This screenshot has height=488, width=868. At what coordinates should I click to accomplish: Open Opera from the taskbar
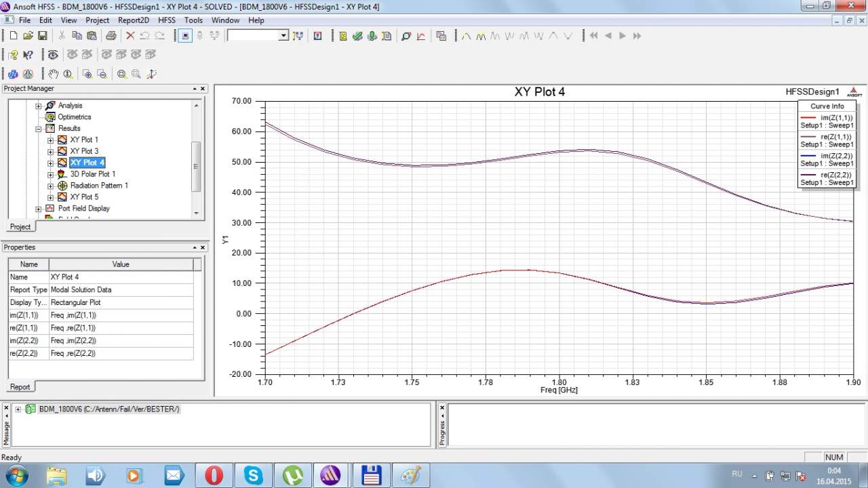(214, 474)
